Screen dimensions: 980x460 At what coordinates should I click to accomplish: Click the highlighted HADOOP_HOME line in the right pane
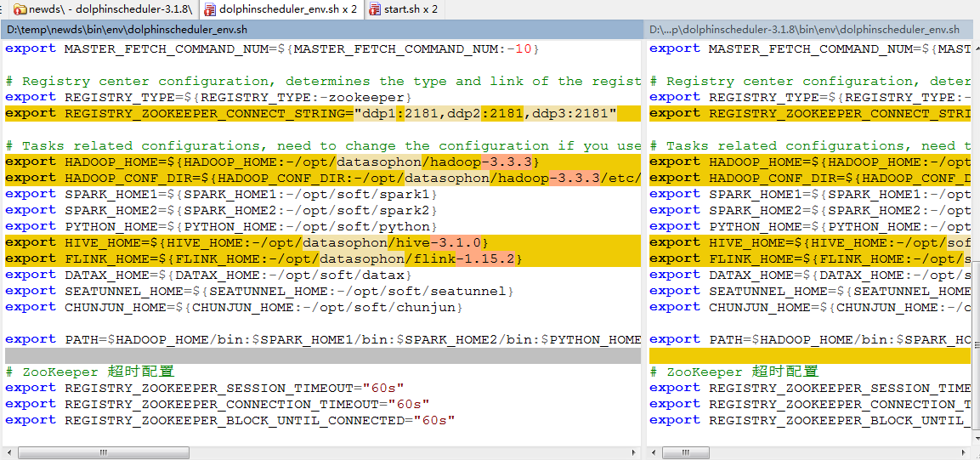[812, 162]
